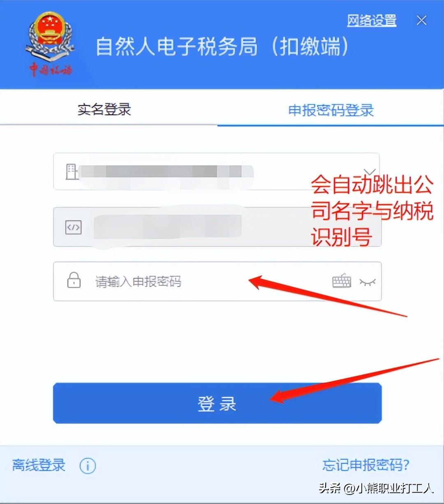This screenshot has width=444, height=504.
Task: Expand the company name dropdown arrow
Action: tap(370, 171)
